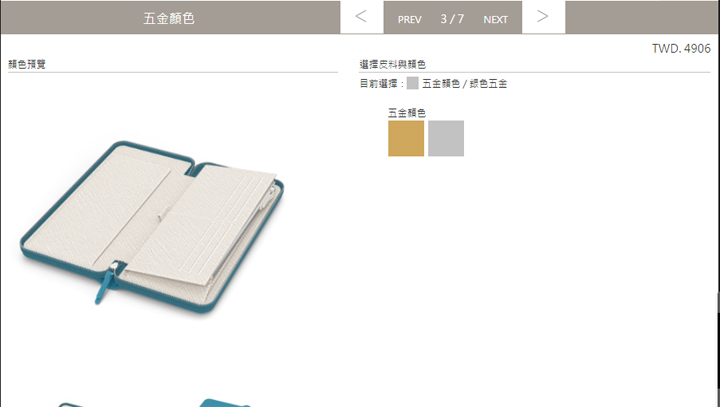The height and width of the screenshot is (407, 720).
Task: Go to the PREV step
Action: (x=409, y=19)
